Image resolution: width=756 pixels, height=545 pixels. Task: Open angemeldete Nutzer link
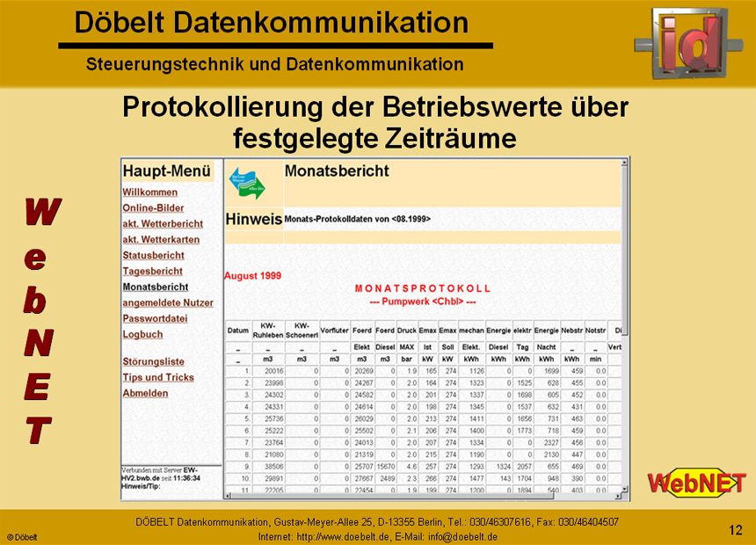(168, 303)
